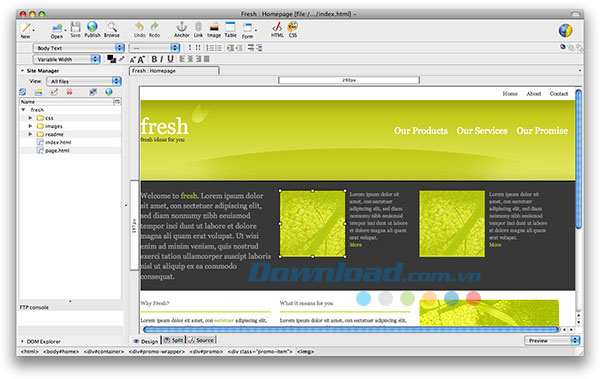Insert a Table from toolbar
This screenshot has width=600, height=379.
[230, 27]
